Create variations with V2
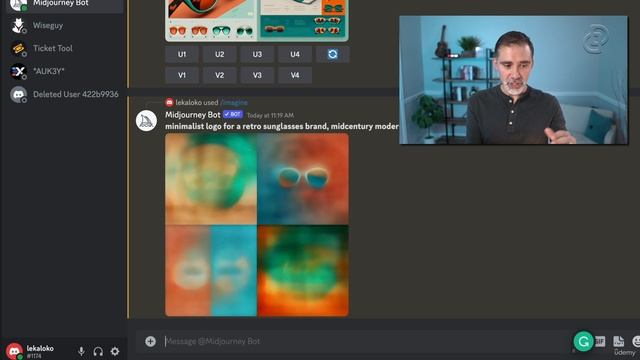The height and width of the screenshot is (360, 640). pos(220,75)
